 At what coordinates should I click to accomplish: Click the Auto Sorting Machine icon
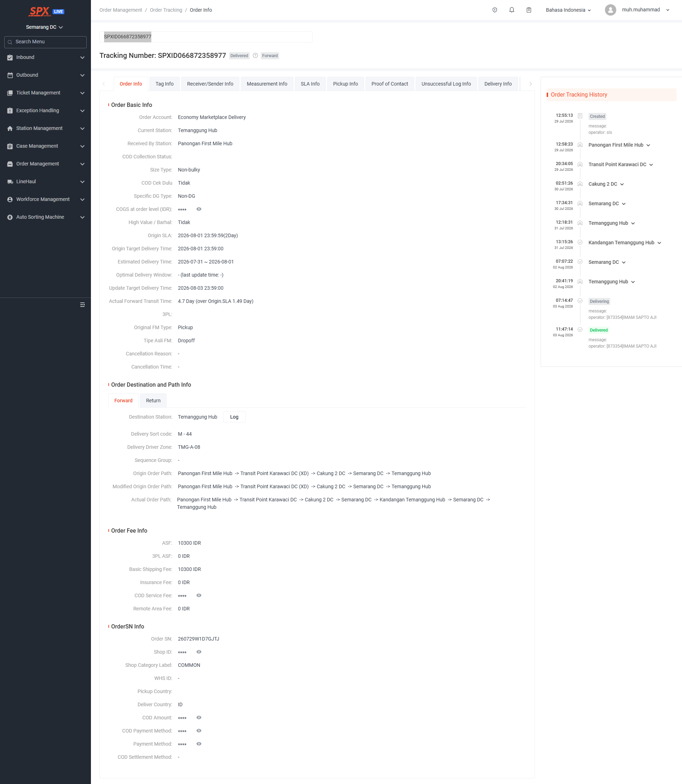(x=10, y=217)
